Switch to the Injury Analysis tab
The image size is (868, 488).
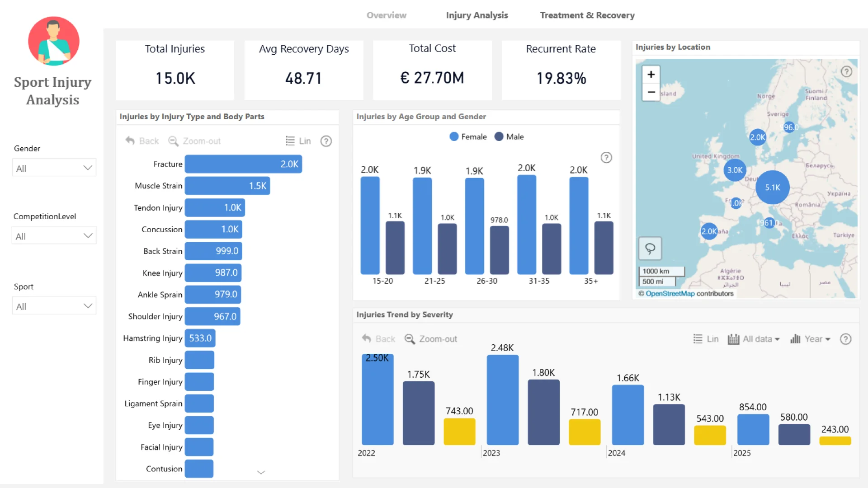477,15
